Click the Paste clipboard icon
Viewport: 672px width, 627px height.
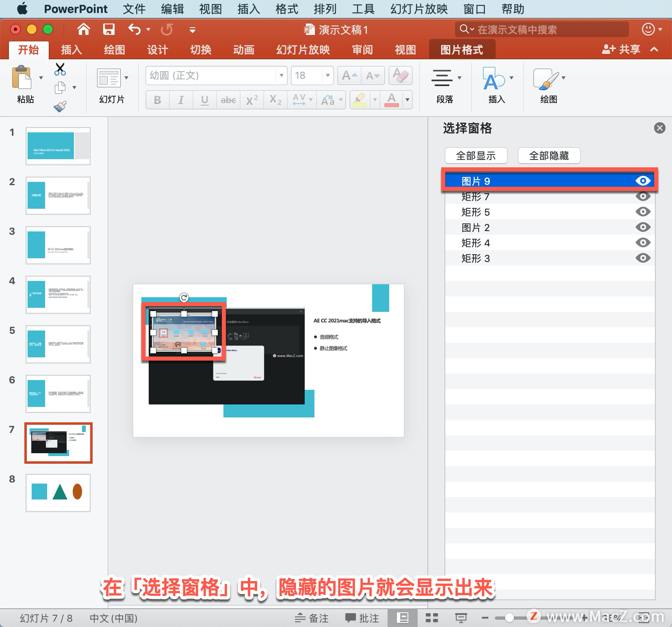[22, 78]
